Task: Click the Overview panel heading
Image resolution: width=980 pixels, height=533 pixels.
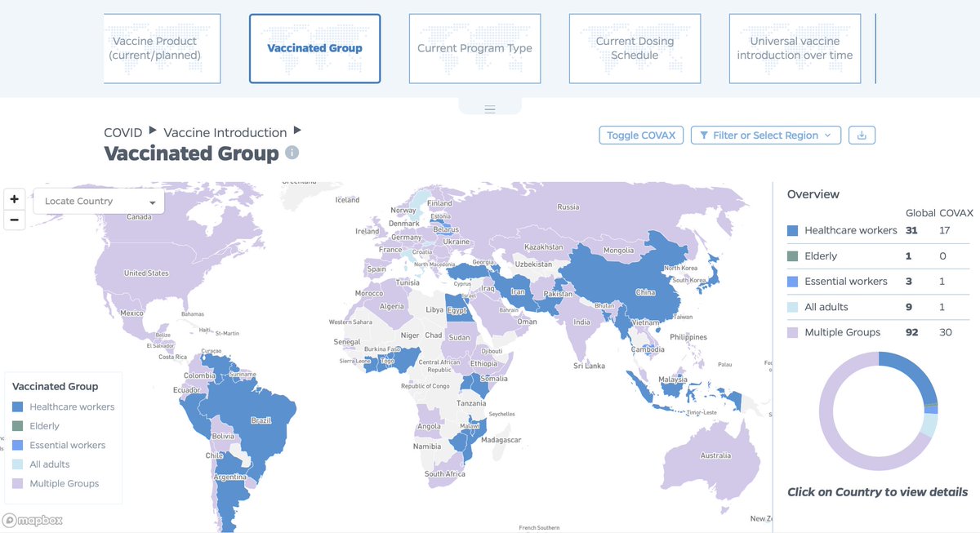Action: [x=813, y=194]
